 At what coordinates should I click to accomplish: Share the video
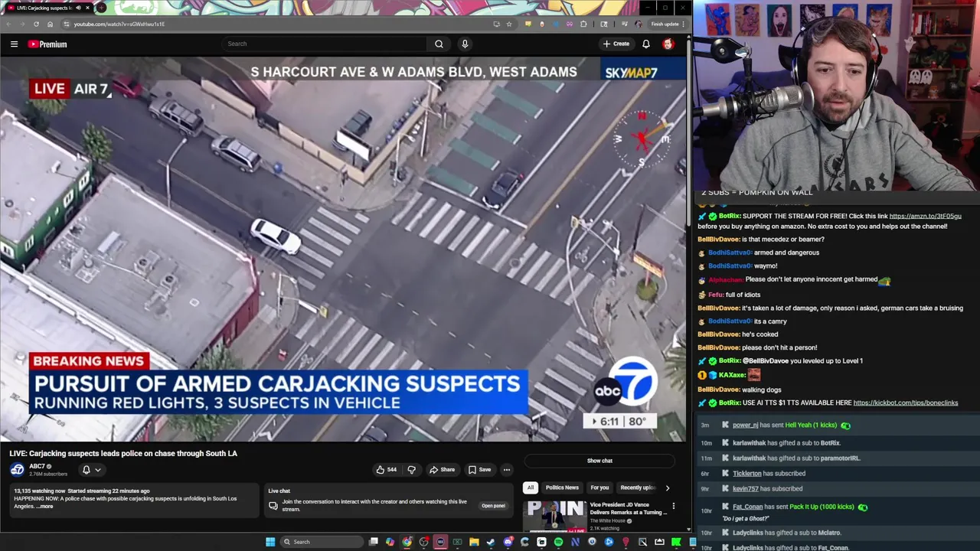point(442,470)
